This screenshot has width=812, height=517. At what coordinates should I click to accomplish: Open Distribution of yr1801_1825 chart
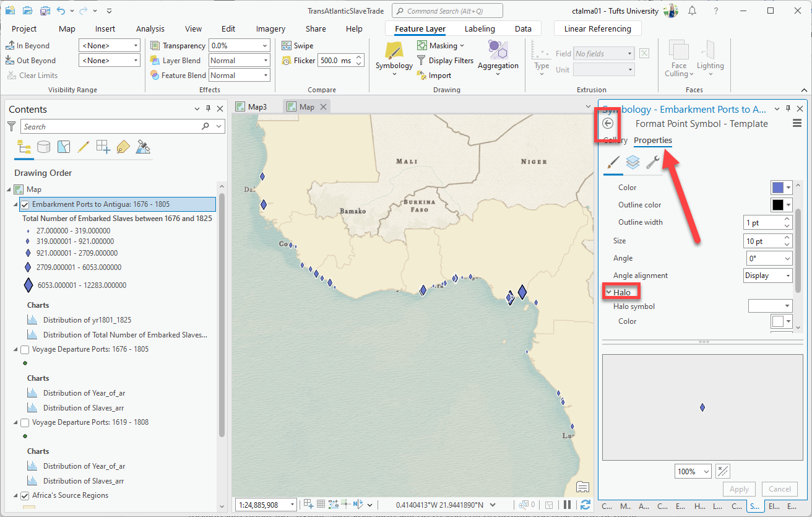click(87, 320)
